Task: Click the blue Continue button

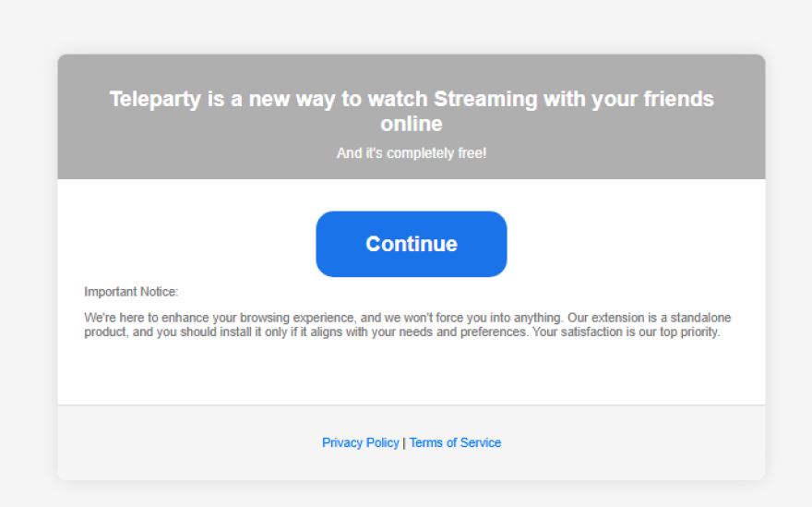Action: [x=412, y=244]
